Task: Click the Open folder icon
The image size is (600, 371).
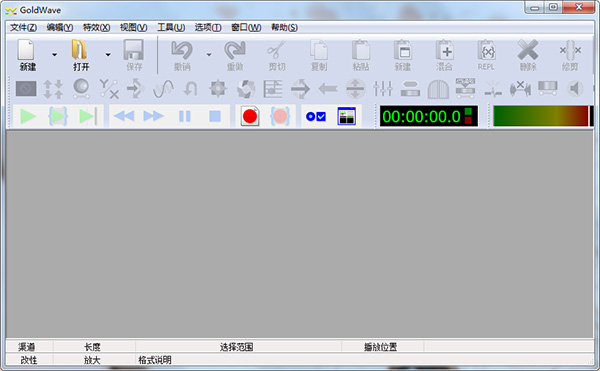Action: (80, 50)
